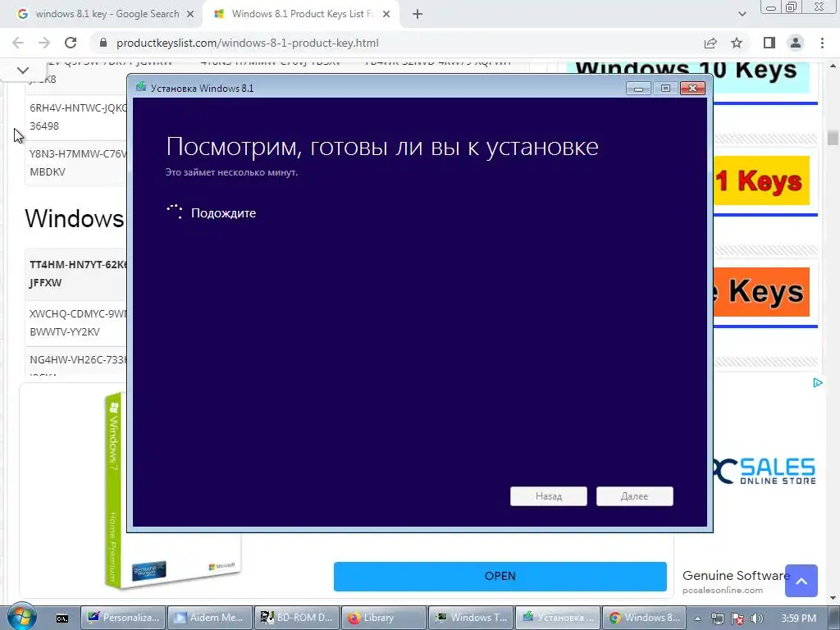Open Chrome three-dot menu
This screenshot has height=630, width=840.
(x=822, y=43)
